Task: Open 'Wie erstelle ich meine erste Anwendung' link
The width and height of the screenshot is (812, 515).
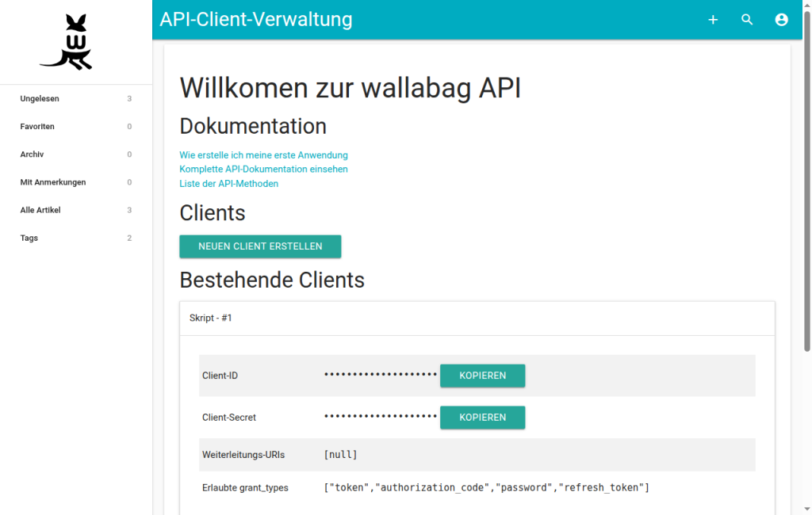Action: point(263,154)
